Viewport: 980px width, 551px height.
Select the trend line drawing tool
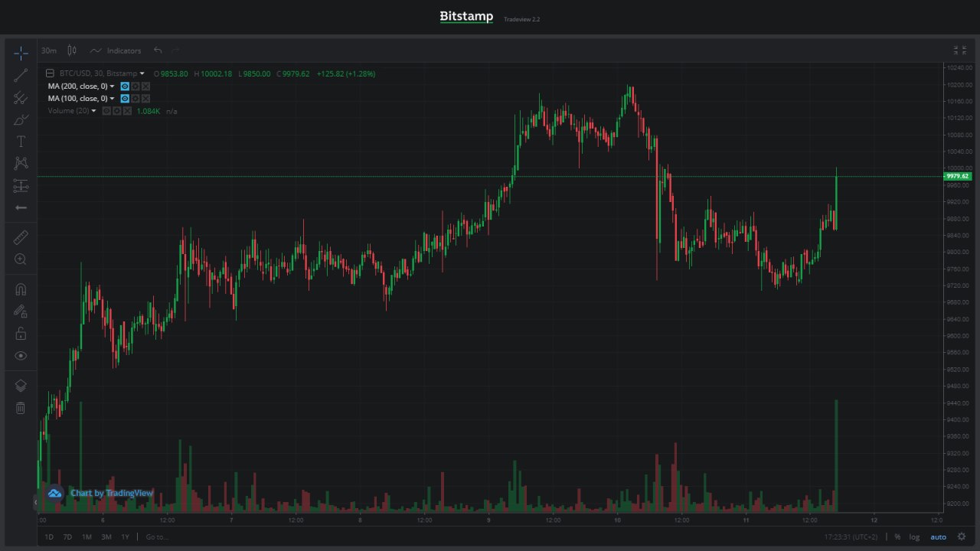point(21,75)
